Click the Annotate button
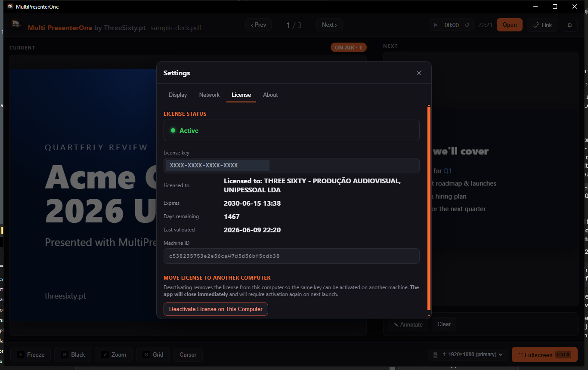The image size is (588, 370). pyautogui.click(x=408, y=324)
